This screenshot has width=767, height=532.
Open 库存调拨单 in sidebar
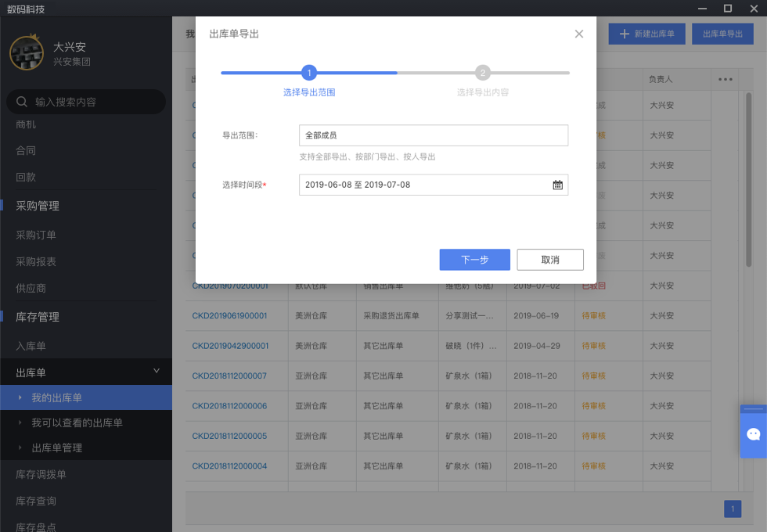41,474
